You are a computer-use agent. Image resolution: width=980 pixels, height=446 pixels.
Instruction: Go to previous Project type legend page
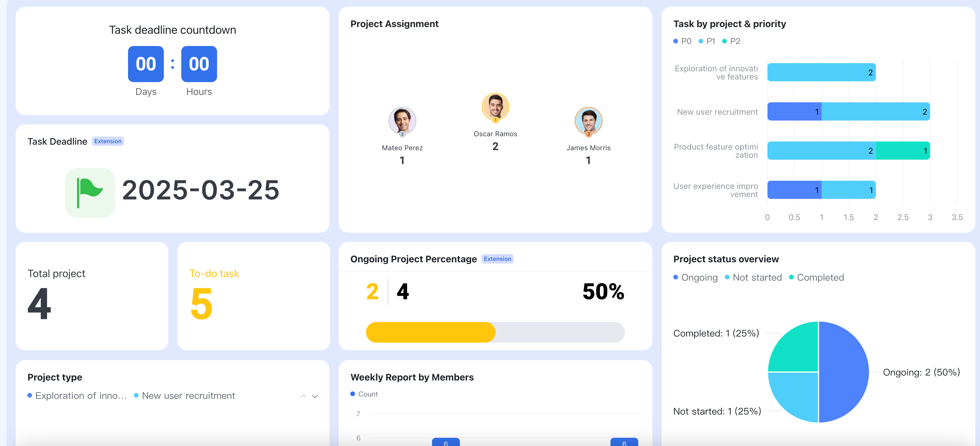(x=303, y=396)
